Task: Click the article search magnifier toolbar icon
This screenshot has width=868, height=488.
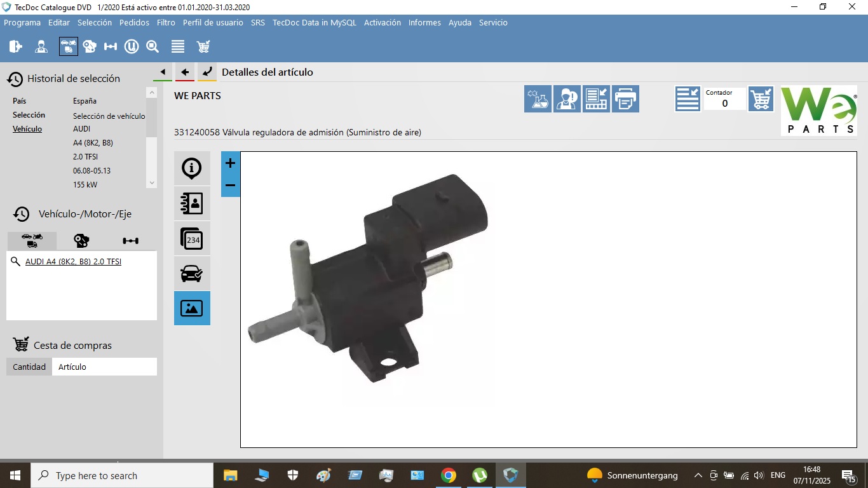Action: coord(153,46)
